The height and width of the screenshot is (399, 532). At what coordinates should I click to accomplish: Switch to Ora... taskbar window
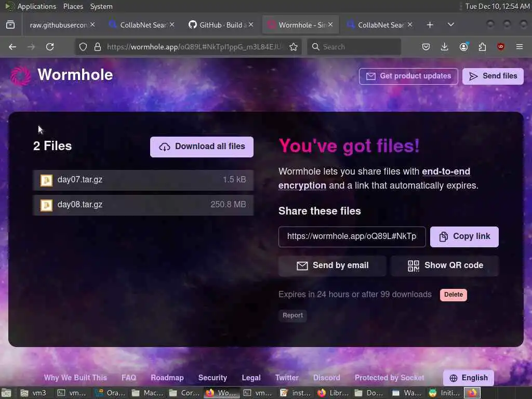pos(110,393)
